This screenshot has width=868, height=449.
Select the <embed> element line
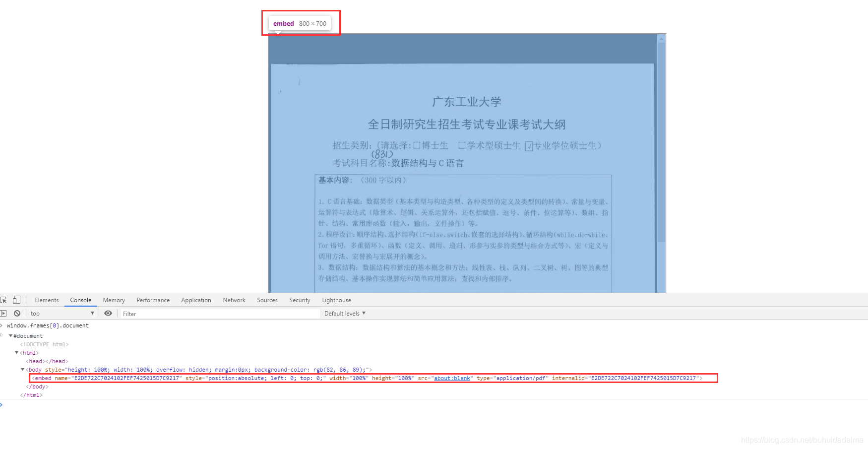[x=367, y=378]
